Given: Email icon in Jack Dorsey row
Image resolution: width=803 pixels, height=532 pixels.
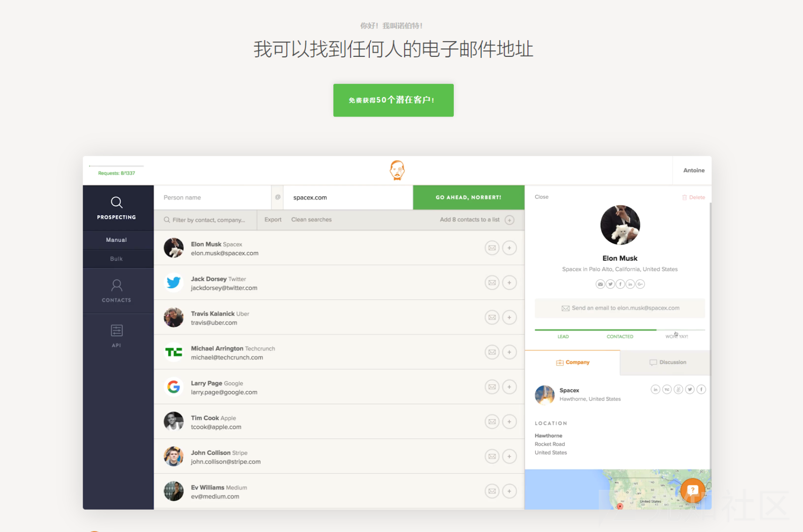Looking at the screenshot, I should pyautogui.click(x=492, y=283).
